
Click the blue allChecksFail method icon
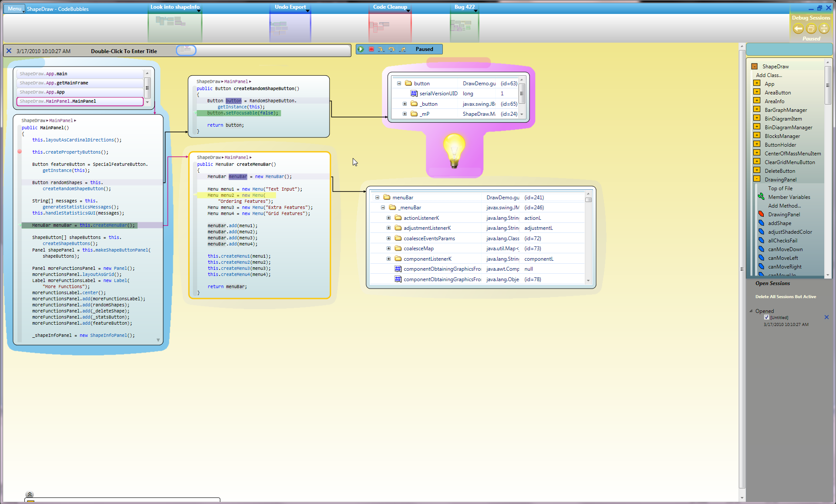point(761,240)
